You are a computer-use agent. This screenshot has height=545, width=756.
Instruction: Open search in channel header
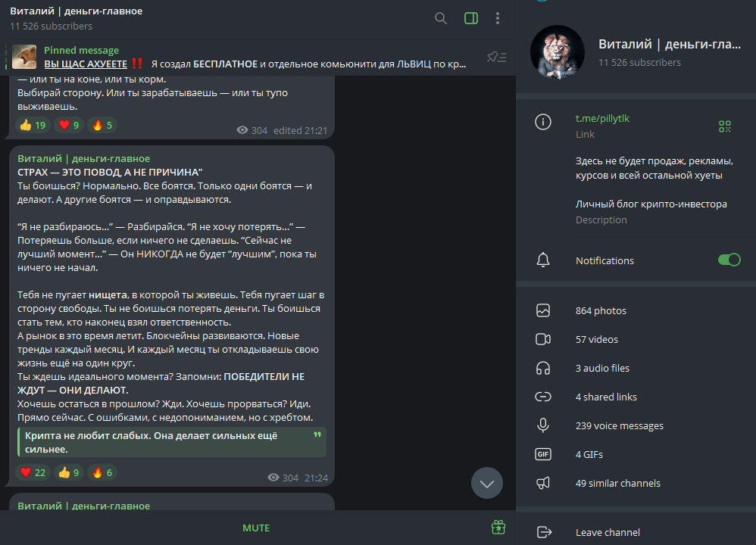441,18
